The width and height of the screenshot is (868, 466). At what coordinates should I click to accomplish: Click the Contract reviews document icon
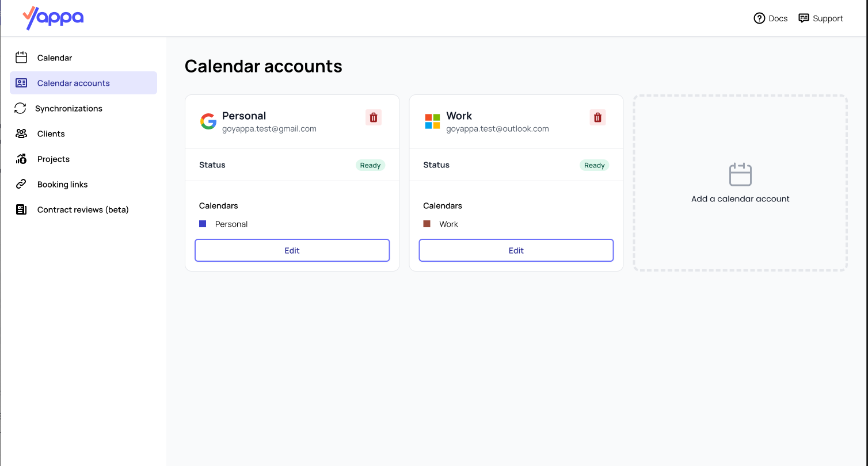[x=21, y=209]
